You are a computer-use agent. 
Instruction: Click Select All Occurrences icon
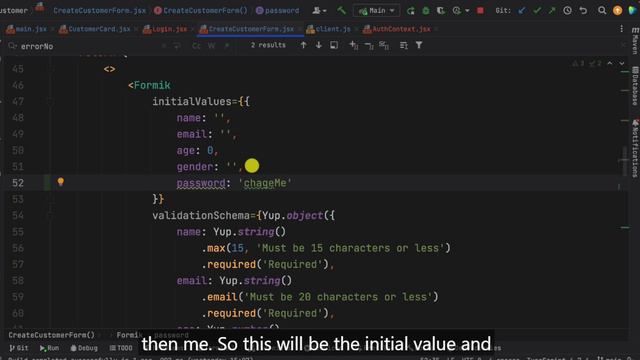[384, 45]
